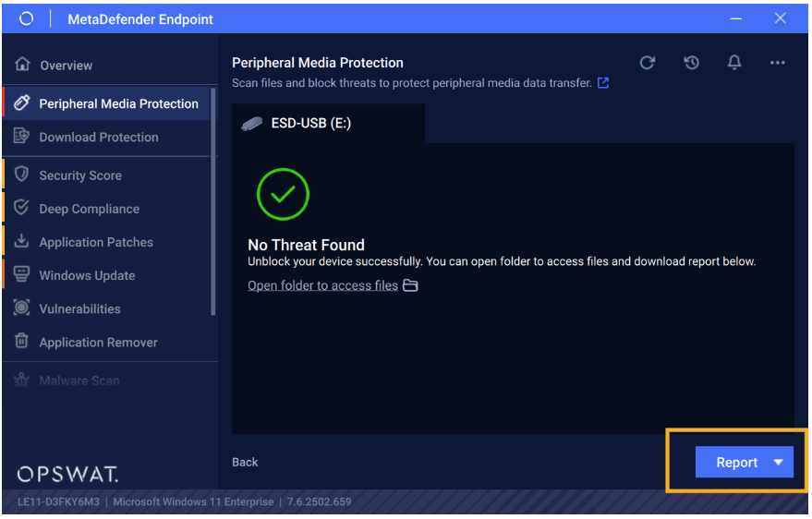Screen dimensions: 812x519
Task: Click the Malware Scan bug icon
Action: (x=21, y=380)
